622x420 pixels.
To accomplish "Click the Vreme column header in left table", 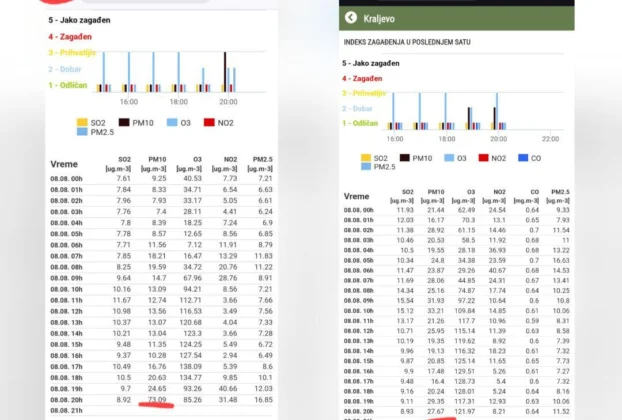I will click(x=64, y=161).
